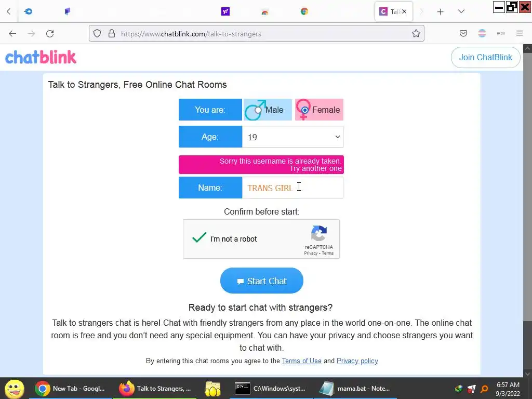The width and height of the screenshot is (532, 399).
Task: Click the green network tray icon
Action: [459, 389]
